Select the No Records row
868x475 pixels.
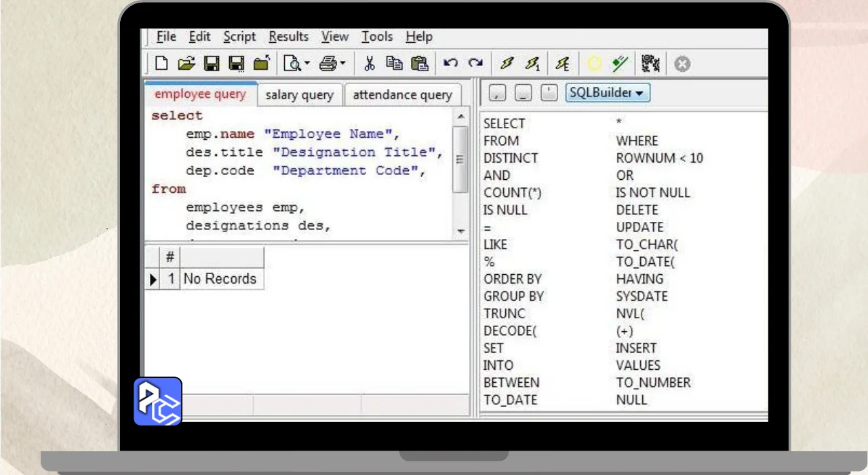220,279
